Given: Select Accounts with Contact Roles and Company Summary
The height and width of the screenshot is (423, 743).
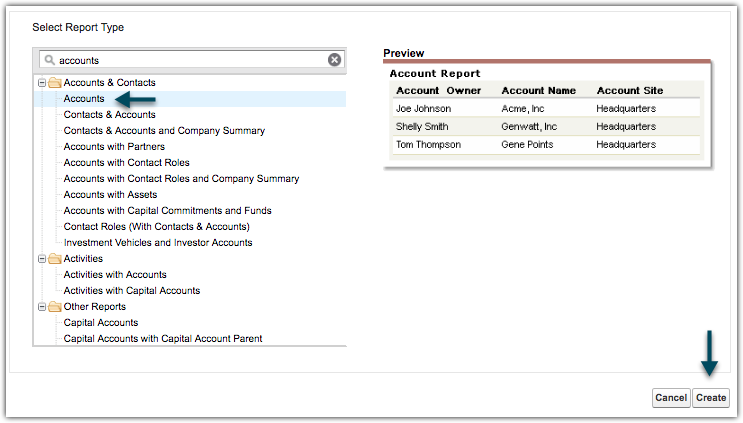Looking at the screenshot, I should pos(181,179).
